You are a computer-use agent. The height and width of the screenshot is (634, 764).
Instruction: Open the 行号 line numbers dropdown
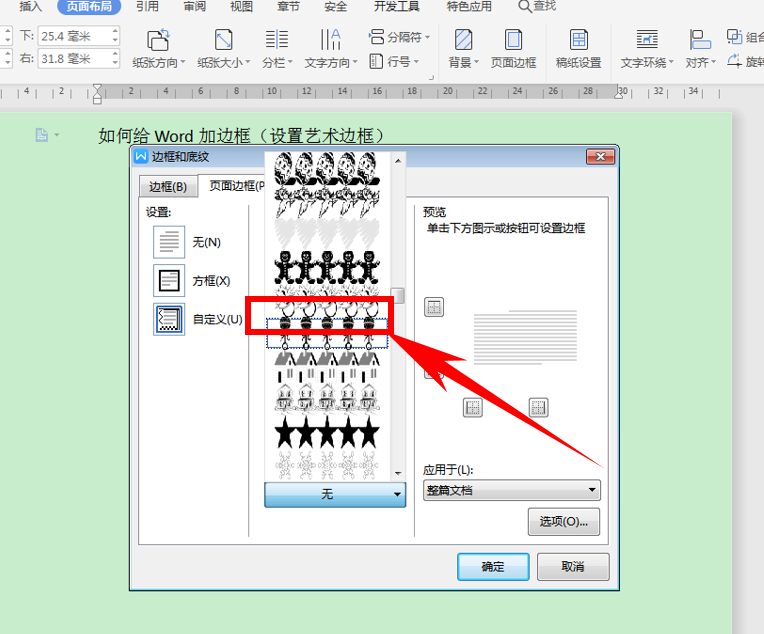(x=394, y=62)
